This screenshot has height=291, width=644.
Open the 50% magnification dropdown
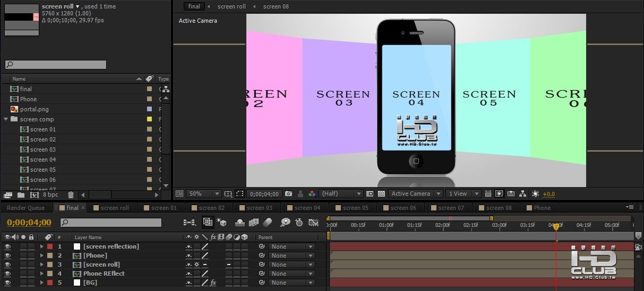pyautogui.click(x=203, y=194)
